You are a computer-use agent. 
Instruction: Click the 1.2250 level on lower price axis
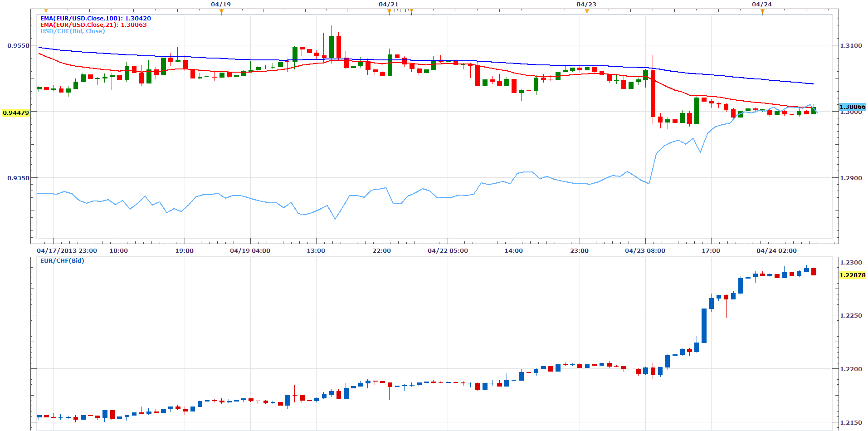(x=851, y=316)
